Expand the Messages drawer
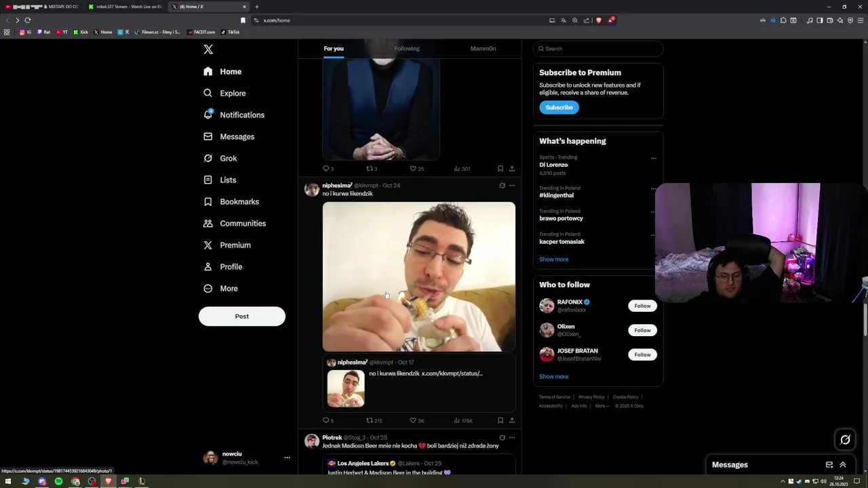 [843, 465]
